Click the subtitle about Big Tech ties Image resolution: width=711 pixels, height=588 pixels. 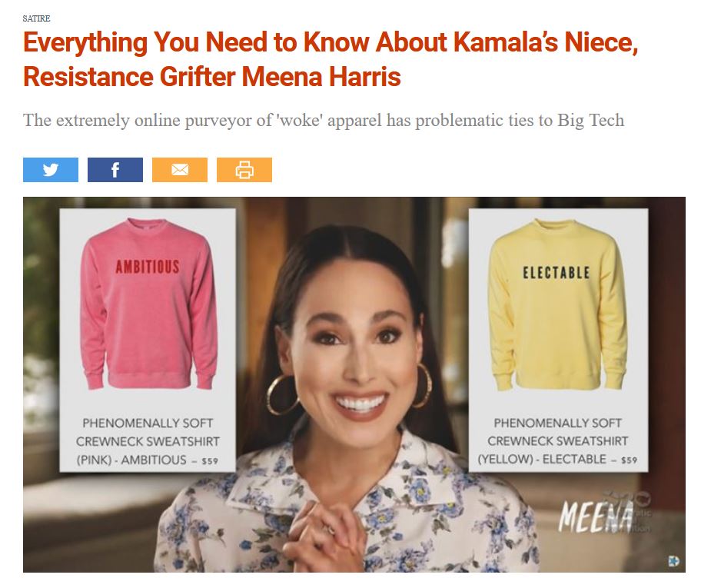324,121
